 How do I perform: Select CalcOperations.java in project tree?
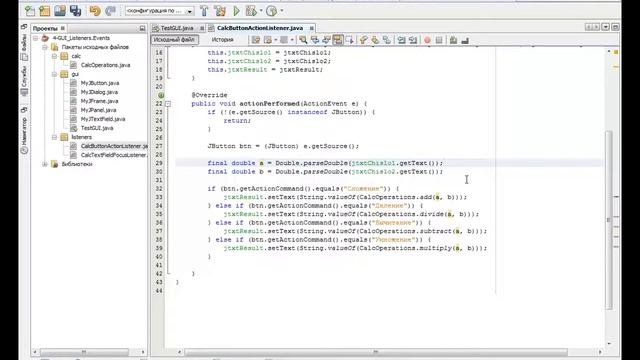[105, 65]
